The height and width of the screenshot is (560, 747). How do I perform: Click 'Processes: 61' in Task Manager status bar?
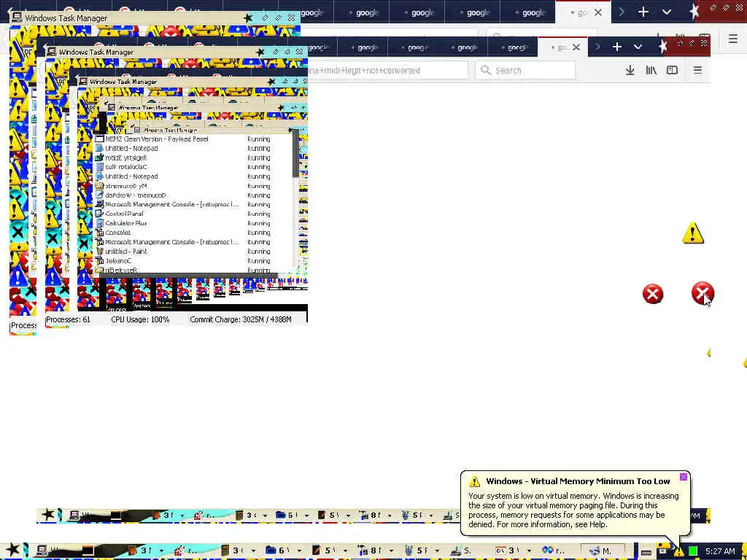click(68, 319)
